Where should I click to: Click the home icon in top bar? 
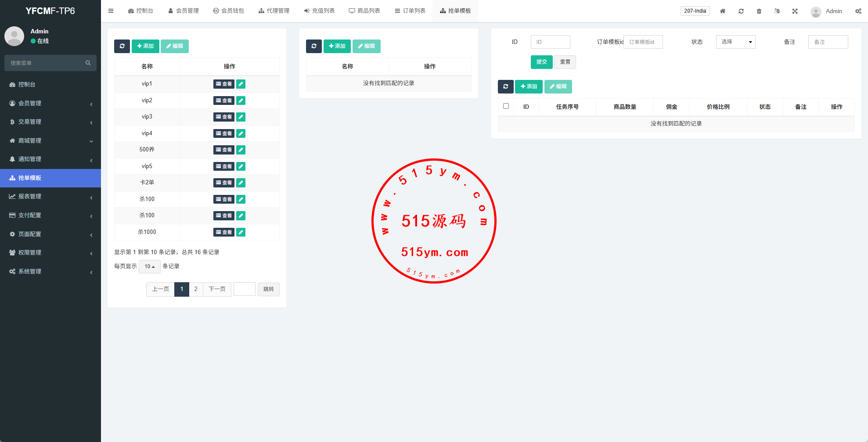coord(723,11)
